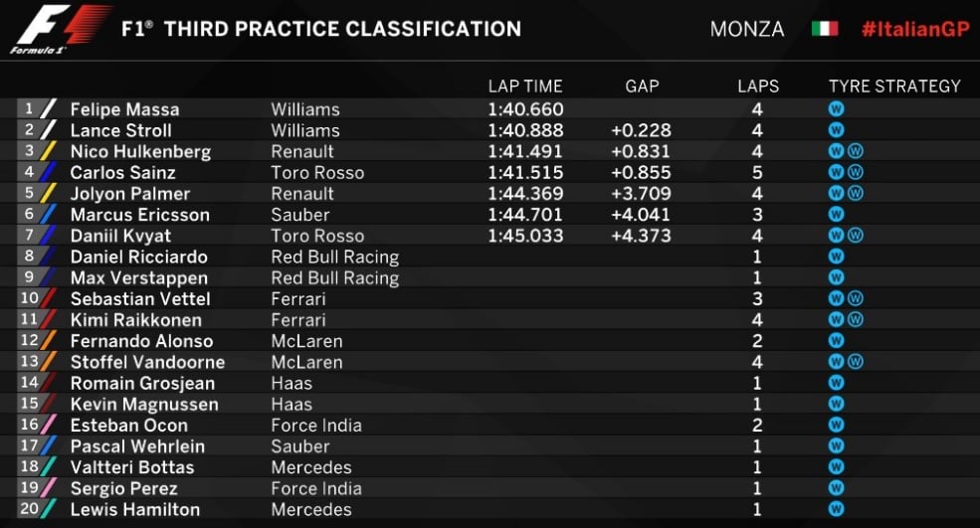Open the #ItalianGP hashtag link
Viewport: 980px width, 528px height.
(915, 29)
